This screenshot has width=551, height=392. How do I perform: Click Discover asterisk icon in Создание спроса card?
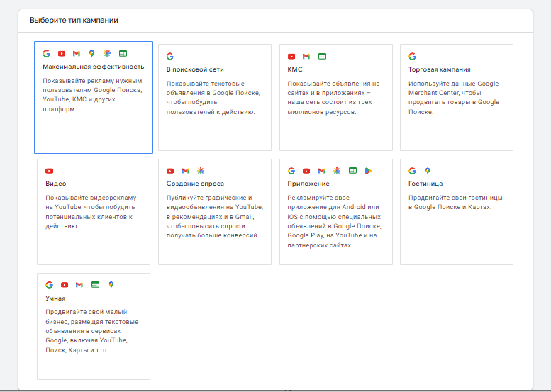[x=201, y=171]
